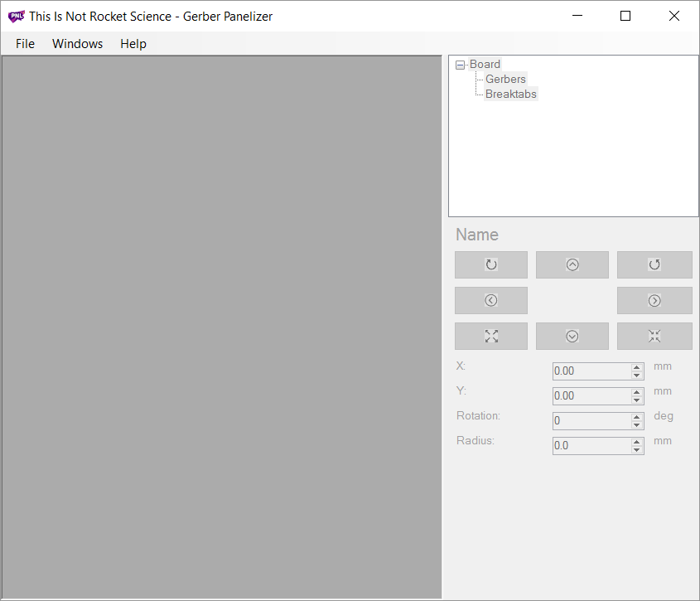Viewport: 700px width, 601px height.
Task: Click the Board root tree item
Action: 485,64
